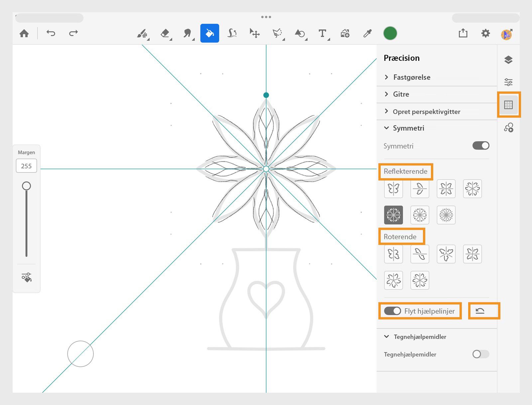Select the pixel brush tool
532x405 pixels.
[143, 33]
